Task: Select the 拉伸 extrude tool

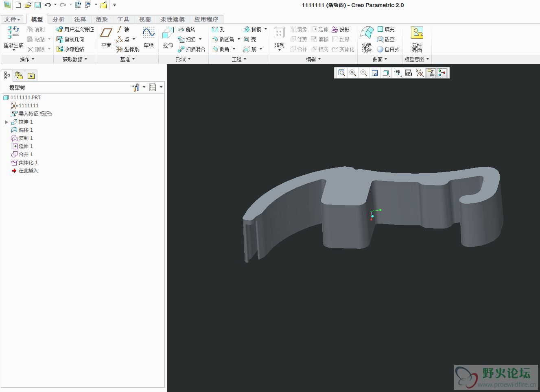Action: [168, 38]
